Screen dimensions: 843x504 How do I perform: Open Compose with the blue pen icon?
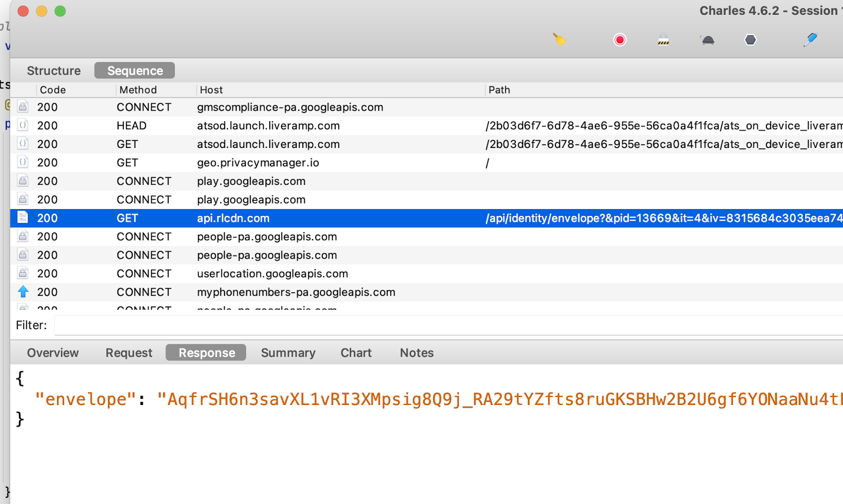pos(810,39)
